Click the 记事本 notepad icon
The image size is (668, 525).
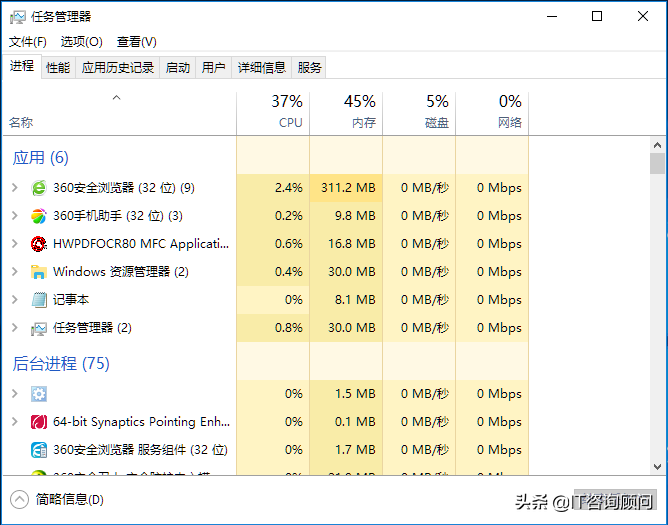point(39,300)
